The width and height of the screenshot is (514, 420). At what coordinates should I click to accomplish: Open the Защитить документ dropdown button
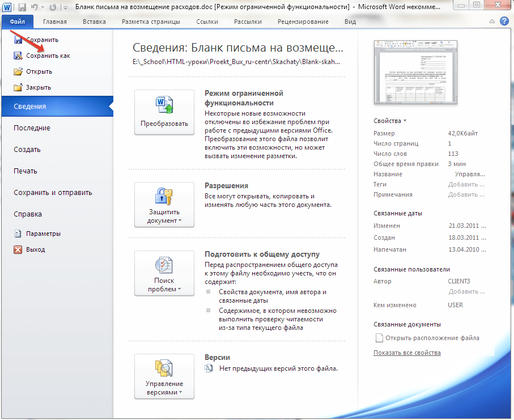(164, 205)
